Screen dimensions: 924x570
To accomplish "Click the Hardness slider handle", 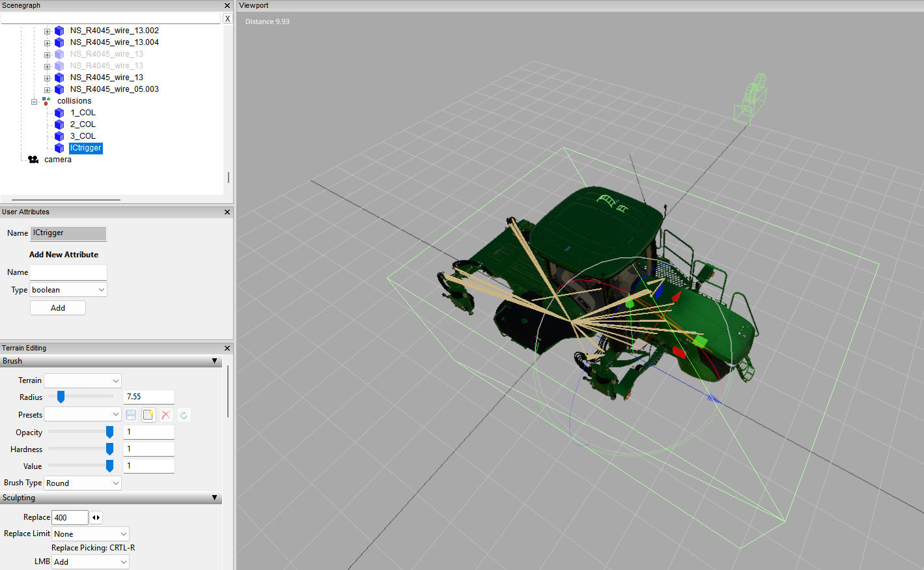I will tap(109, 449).
